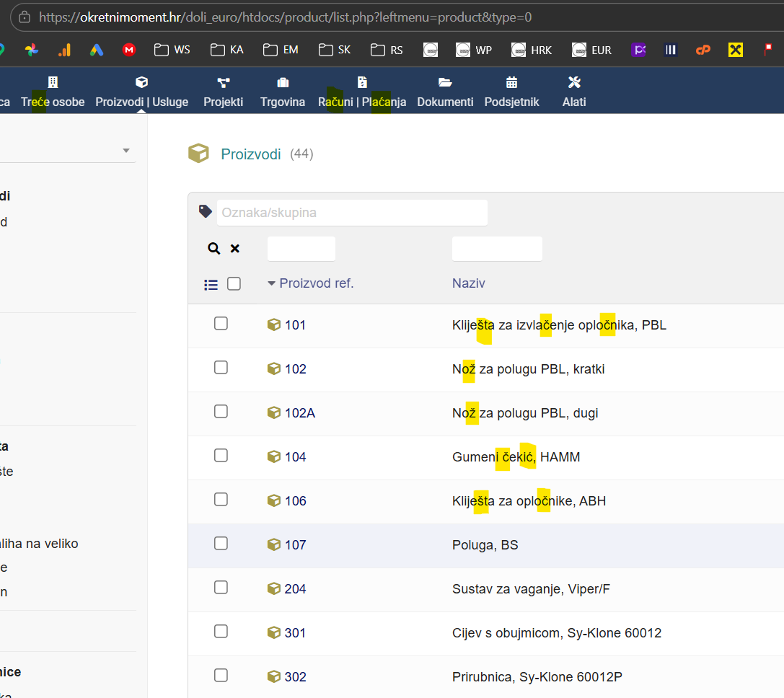Image resolution: width=784 pixels, height=698 pixels.
Task: Open Računi | Plaćanja menu
Action: [362, 102]
